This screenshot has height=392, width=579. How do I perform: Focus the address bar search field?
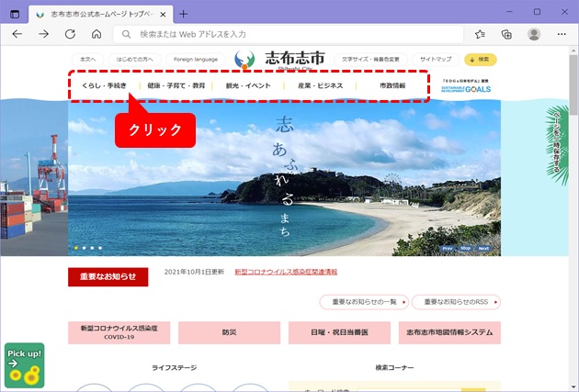pos(288,34)
